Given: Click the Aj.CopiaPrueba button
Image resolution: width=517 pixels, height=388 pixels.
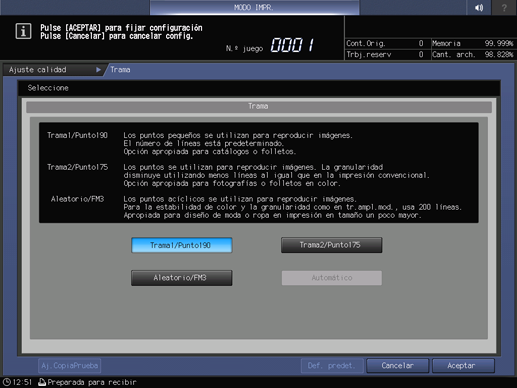Looking at the screenshot, I should [70, 366].
